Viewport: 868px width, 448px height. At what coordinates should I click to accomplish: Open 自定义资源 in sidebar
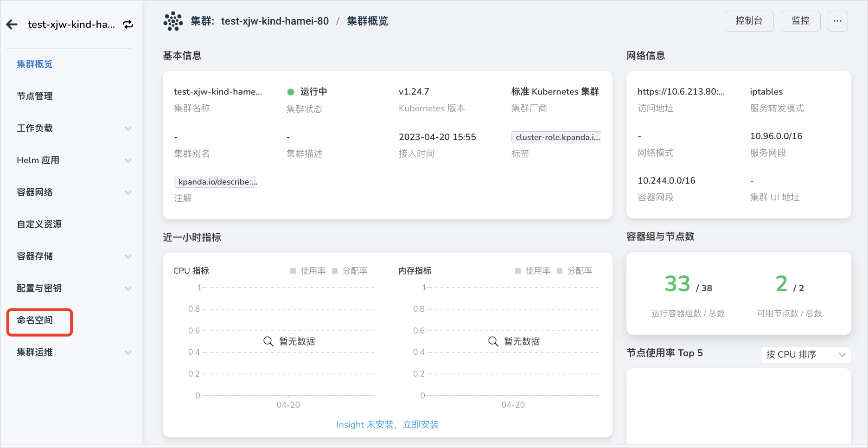click(39, 224)
